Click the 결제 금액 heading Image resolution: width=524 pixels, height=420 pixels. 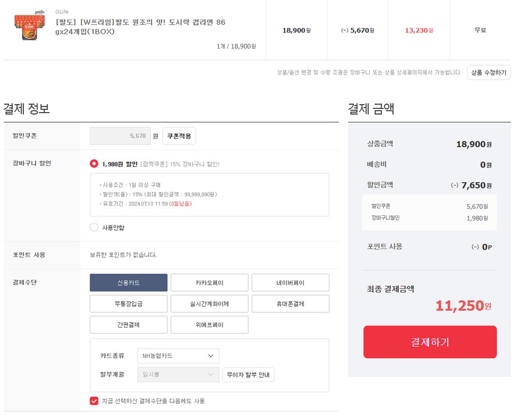point(371,109)
